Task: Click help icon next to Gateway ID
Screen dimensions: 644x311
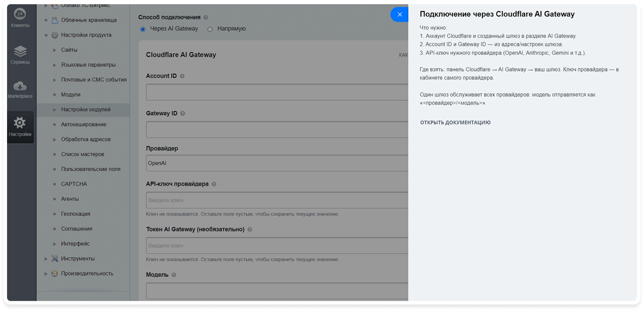Action: [x=183, y=114]
